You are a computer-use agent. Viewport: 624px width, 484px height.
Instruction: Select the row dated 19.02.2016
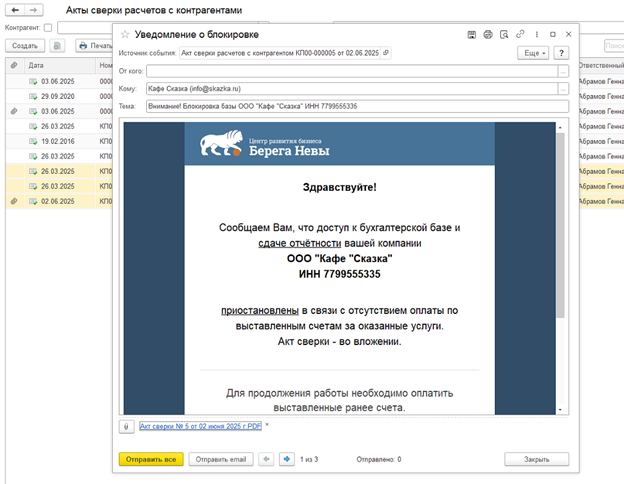(59, 141)
